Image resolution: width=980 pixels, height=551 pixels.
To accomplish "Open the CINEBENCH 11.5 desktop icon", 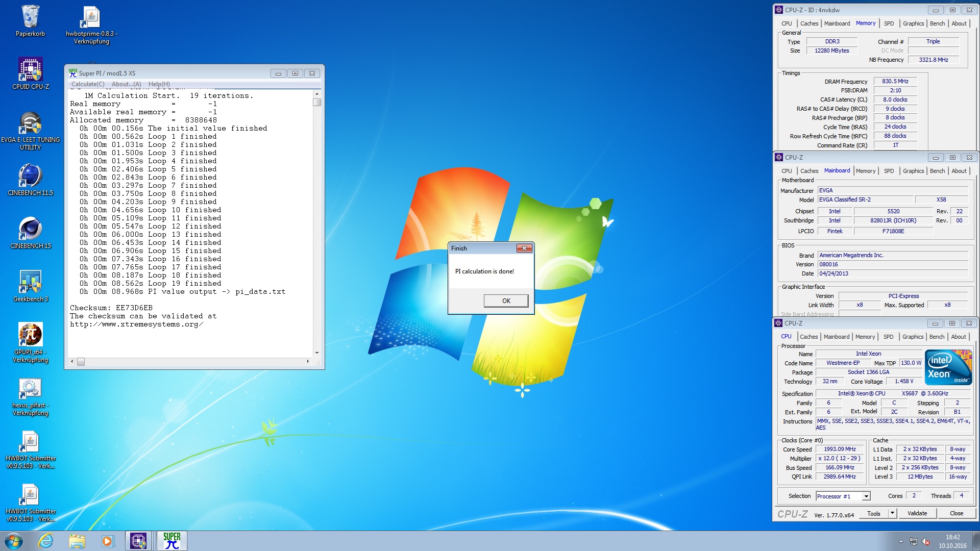I will (x=30, y=180).
